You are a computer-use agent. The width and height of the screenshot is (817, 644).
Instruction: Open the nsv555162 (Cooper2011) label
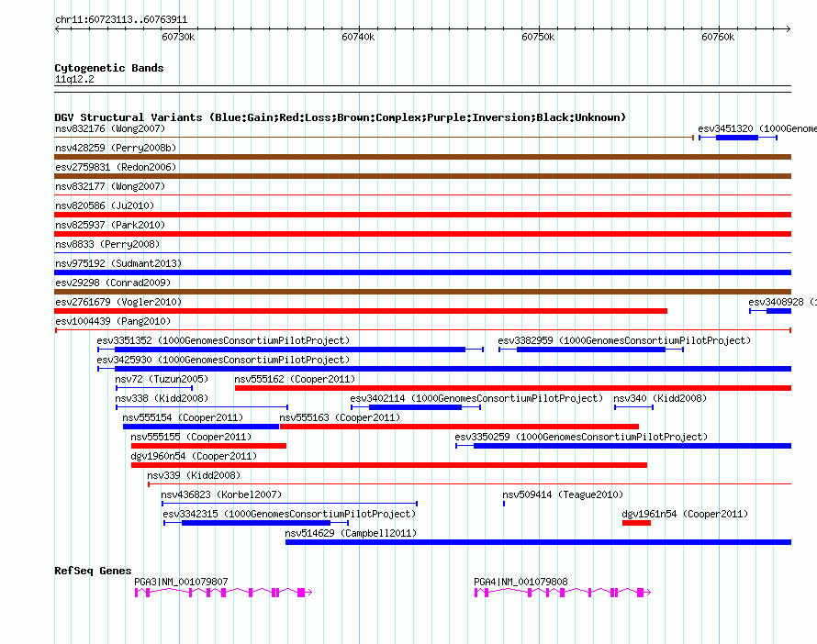(295, 379)
